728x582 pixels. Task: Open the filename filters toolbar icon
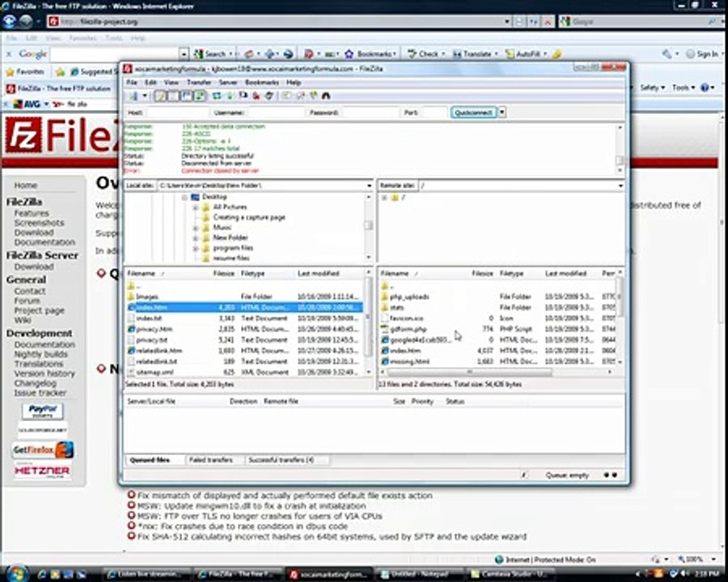coord(286,95)
